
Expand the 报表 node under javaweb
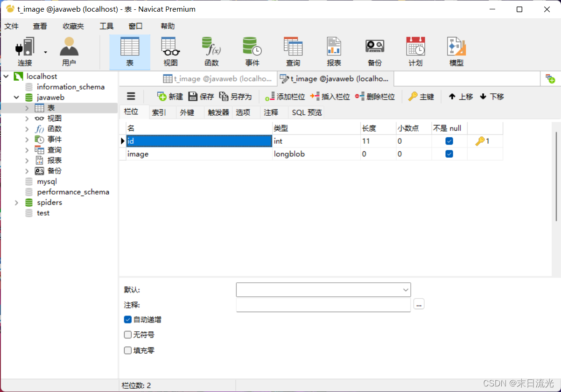pos(27,161)
